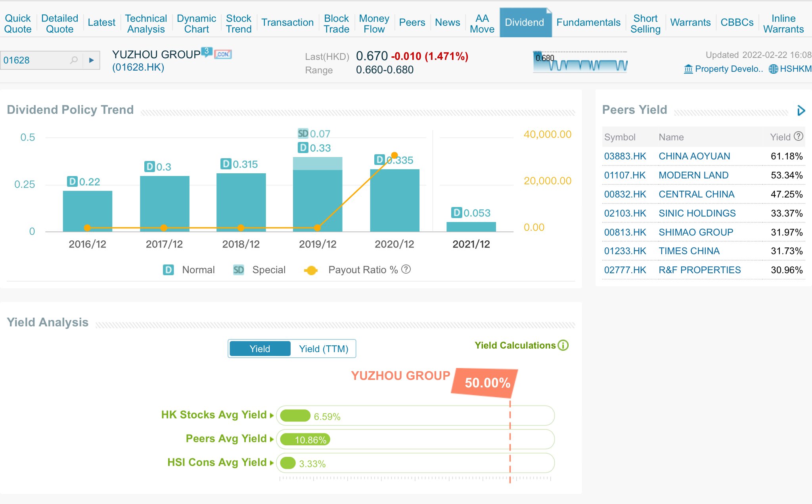Click the intraday mini price chart thumbnail

click(580, 62)
